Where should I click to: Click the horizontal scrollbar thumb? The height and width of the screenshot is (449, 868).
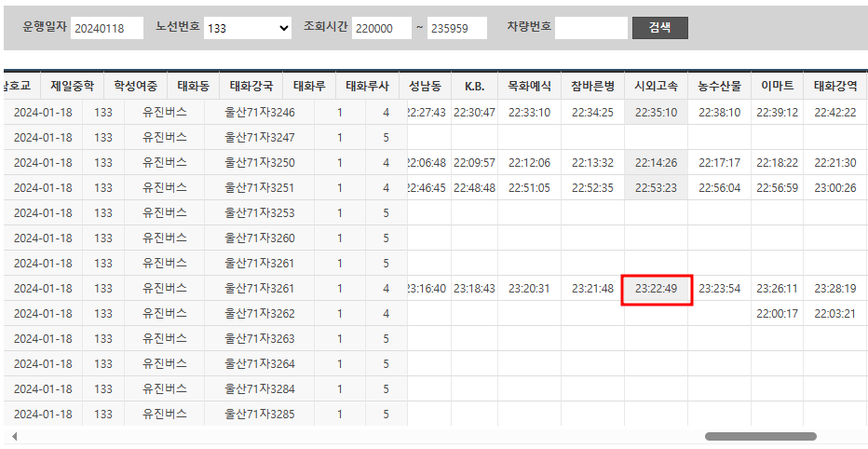coord(760,436)
